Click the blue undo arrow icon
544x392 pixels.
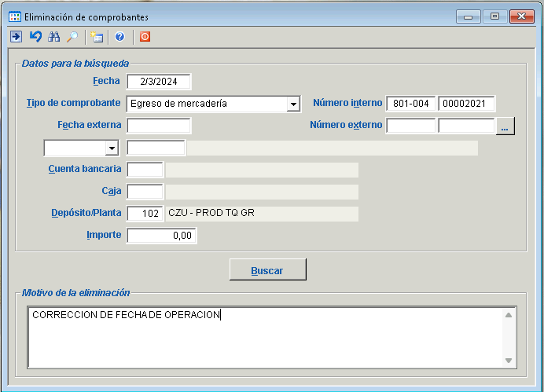click(35, 36)
